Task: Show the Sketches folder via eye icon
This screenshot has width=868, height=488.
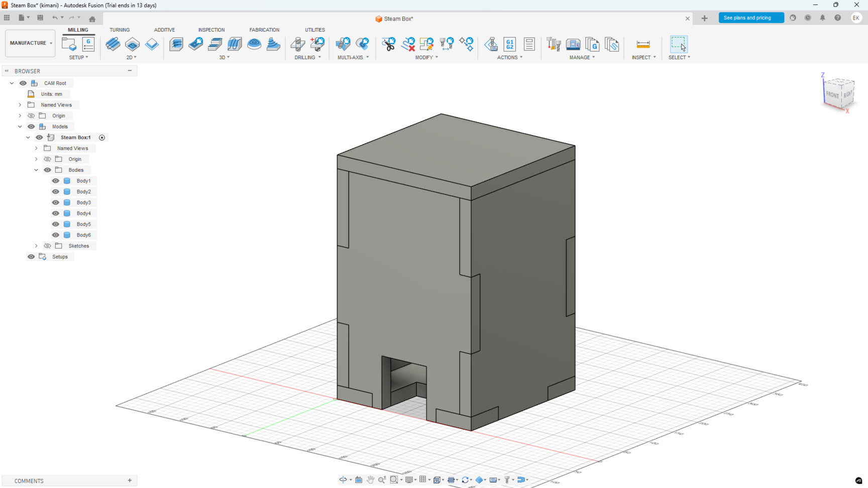Action: pos(47,246)
